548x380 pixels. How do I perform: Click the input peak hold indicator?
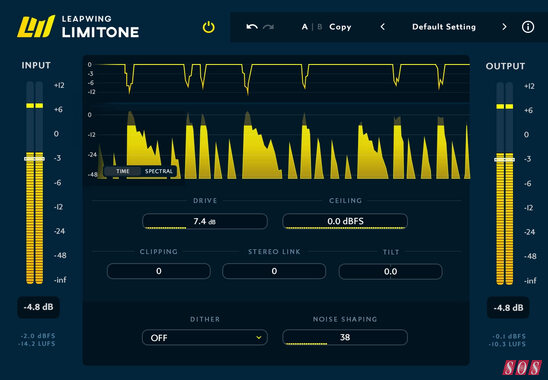[x=35, y=105]
